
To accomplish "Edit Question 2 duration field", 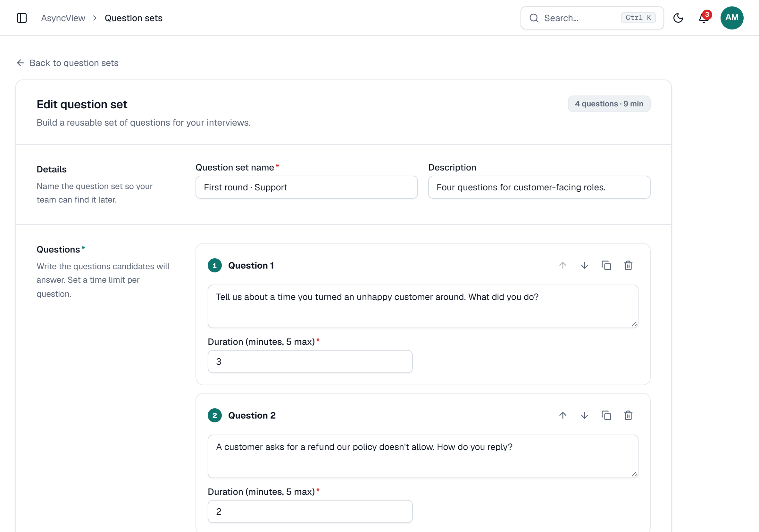I will coord(310,511).
